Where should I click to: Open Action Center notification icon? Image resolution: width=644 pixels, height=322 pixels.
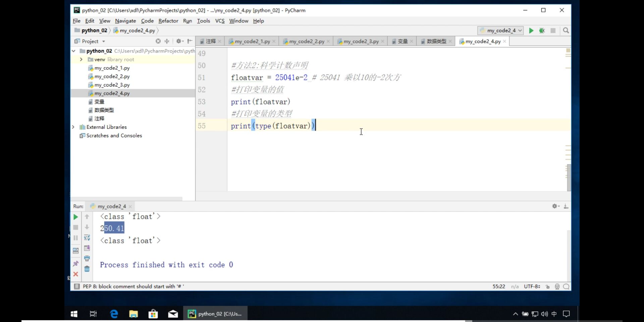pos(567,314)
